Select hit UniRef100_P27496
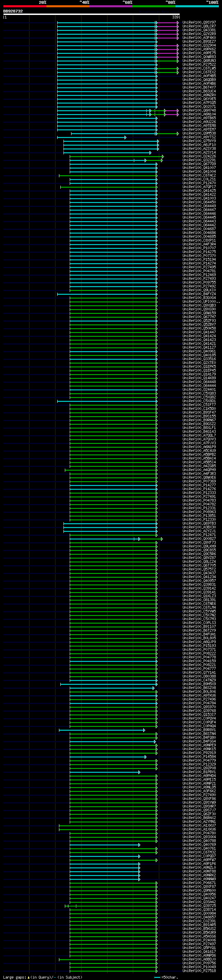Image resolution: width=222 pixels, height=980 pixels. tap(199, 699)
